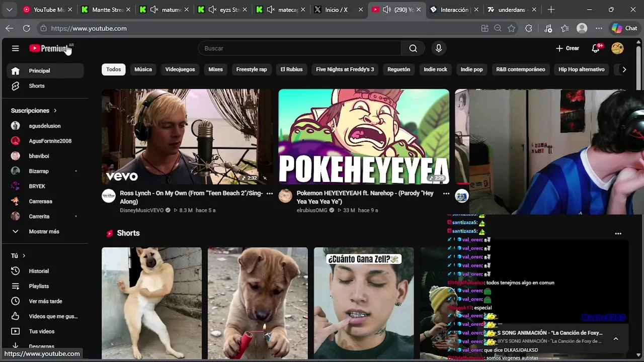Screen dimensions: 644x362
Task: Click the search magnifier button
Action: (413, 48)
